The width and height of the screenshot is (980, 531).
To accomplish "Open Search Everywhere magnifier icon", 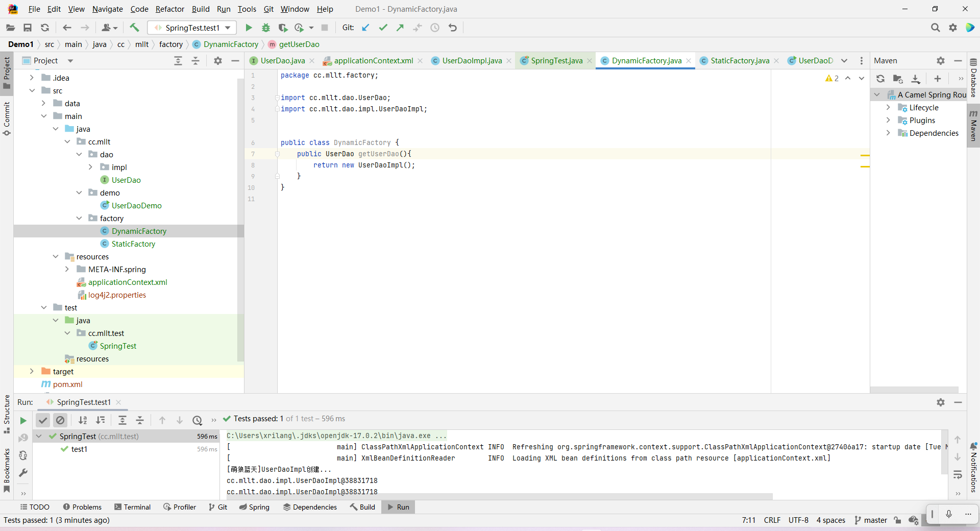I will tap(935, 28).
